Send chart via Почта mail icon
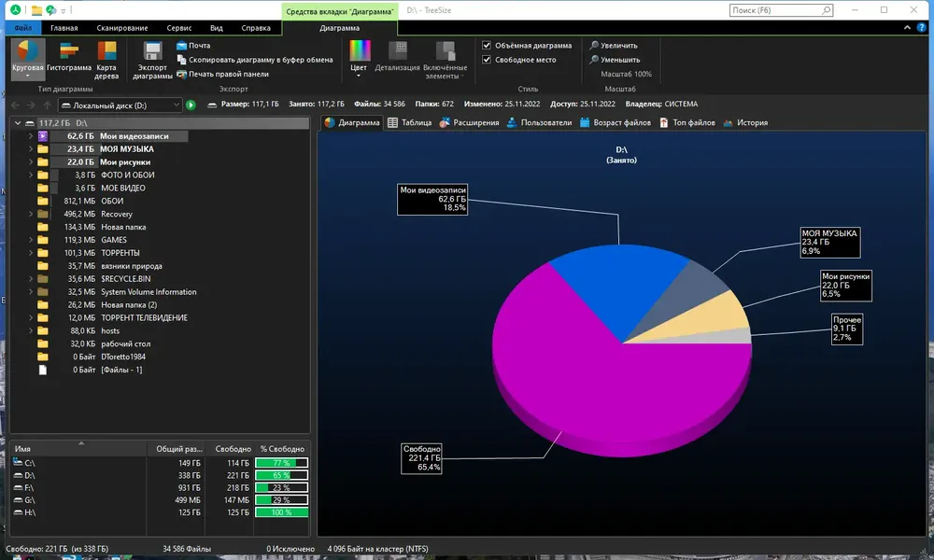934x560 pixels. click(x=193, y=45)
